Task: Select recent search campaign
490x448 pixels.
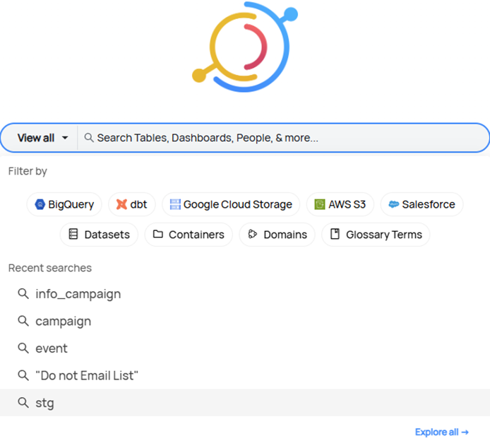Action: point(245,322)
